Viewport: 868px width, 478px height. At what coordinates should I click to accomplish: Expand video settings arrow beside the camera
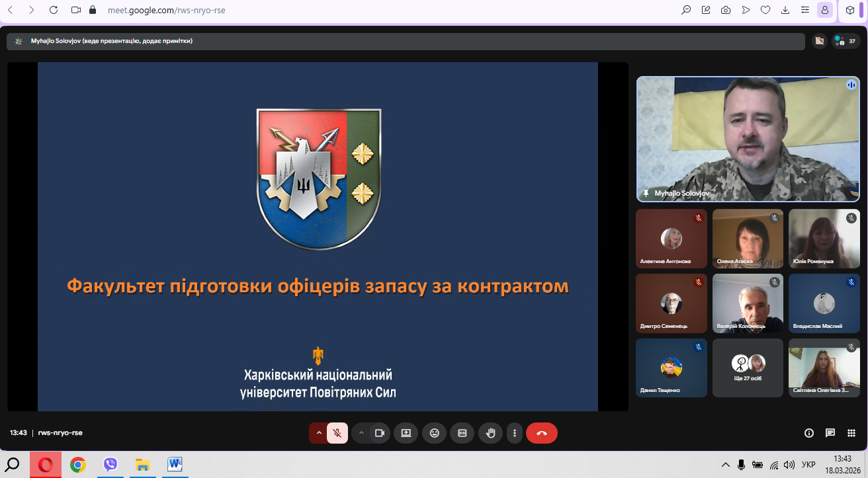tap(361, 433)
